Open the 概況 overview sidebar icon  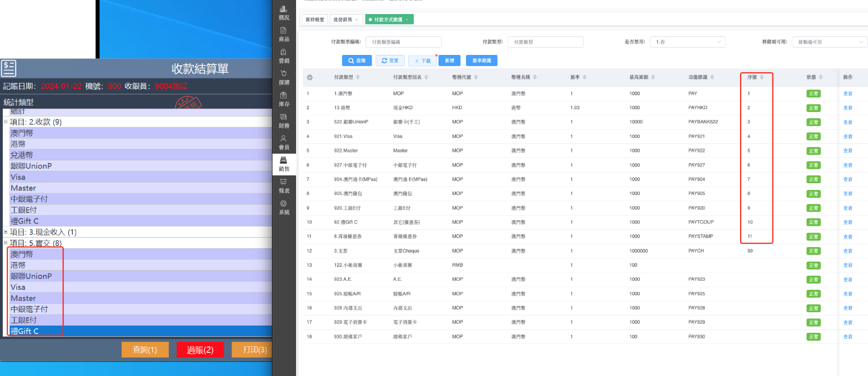click(284, 12)
